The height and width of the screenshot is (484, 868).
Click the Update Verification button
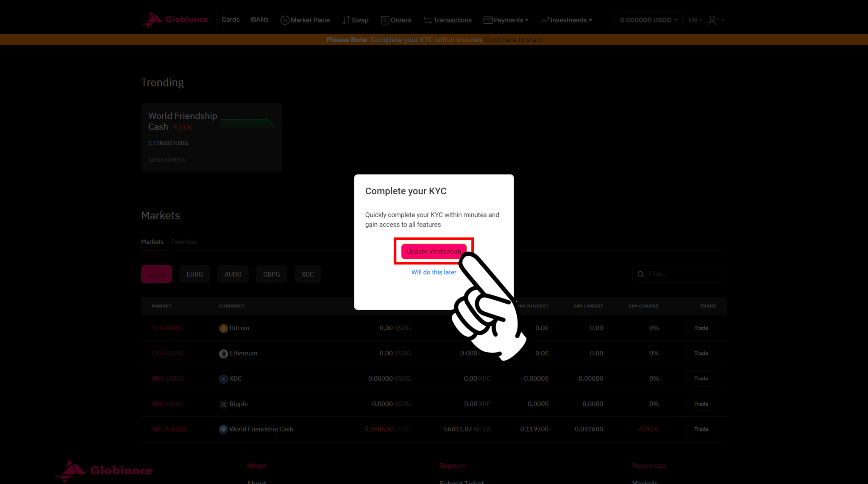pos(433,251)
